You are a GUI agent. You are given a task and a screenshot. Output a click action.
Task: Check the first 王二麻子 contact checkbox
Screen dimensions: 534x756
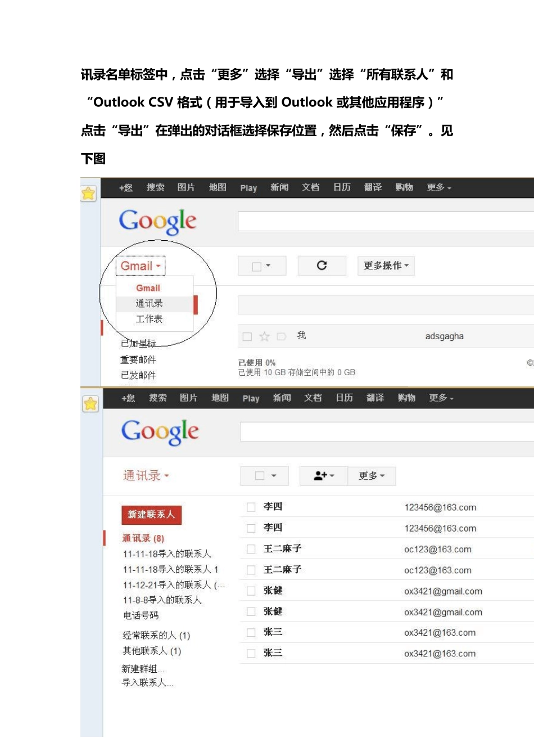(x=251, y=549)
